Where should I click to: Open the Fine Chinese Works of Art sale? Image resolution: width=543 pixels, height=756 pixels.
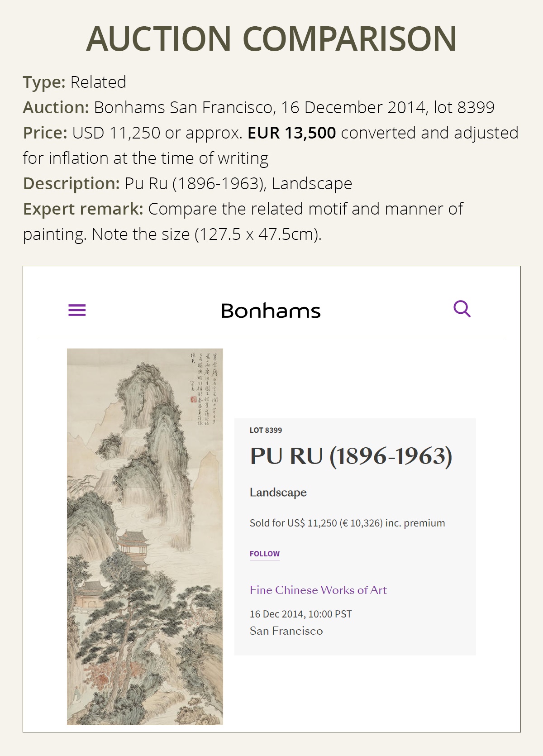coord(318,590)
